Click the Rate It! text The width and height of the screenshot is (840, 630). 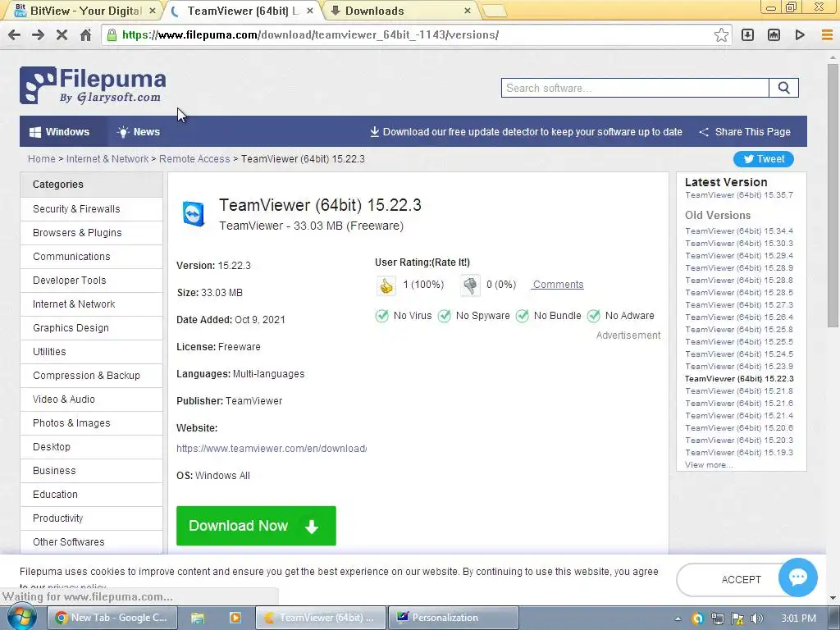pos(450,262)
